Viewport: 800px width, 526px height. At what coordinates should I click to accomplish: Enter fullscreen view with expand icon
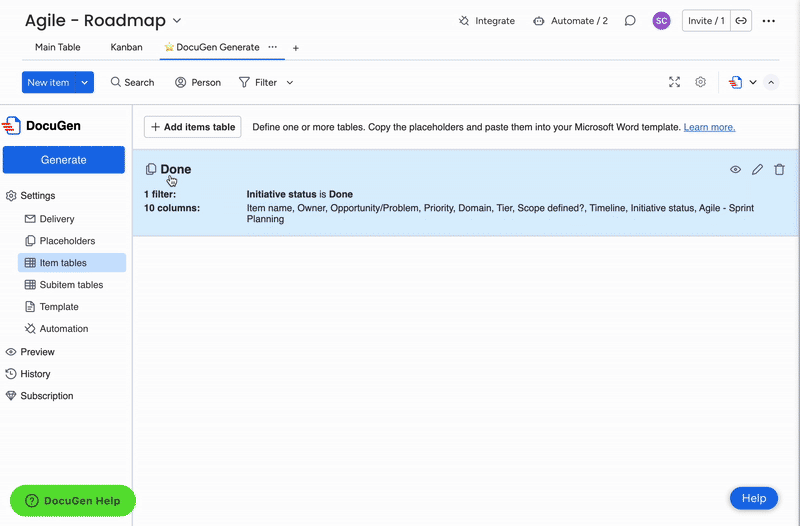click(674, 82)
